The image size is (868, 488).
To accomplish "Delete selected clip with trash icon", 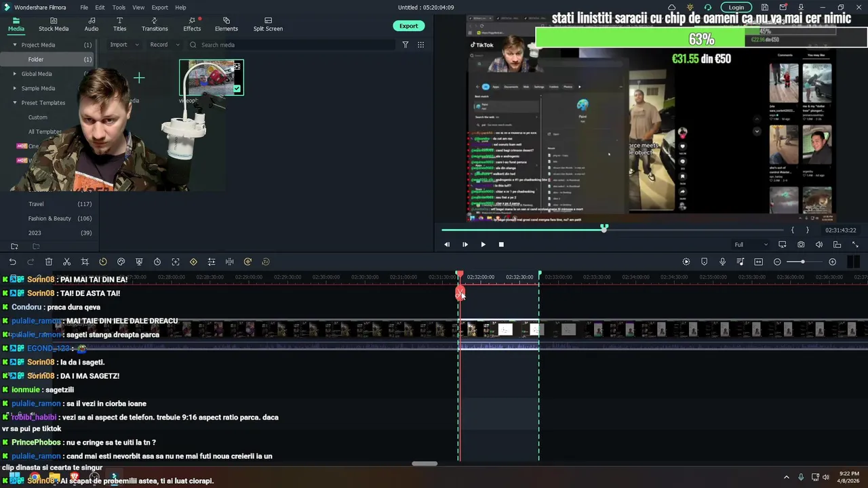I will coord(49,262).
